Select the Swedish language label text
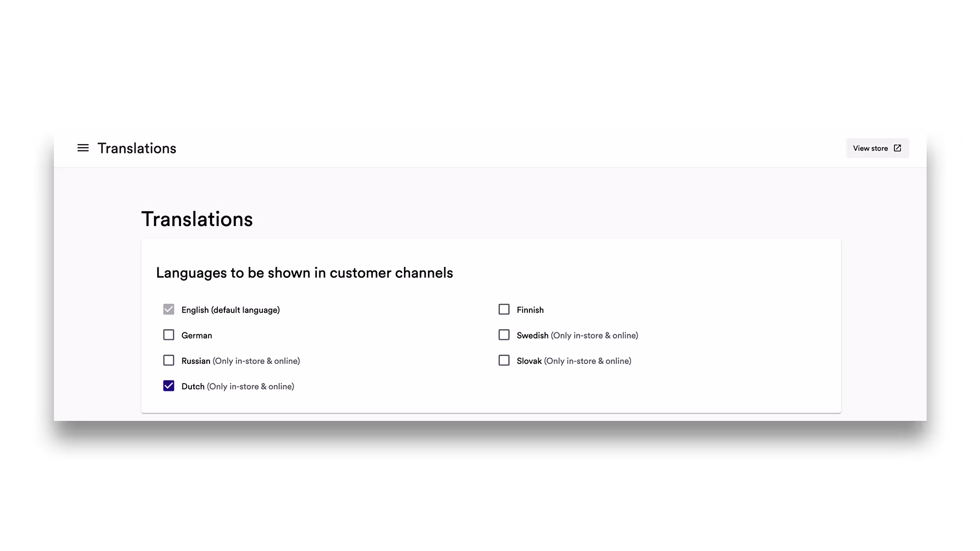980x551 pixels. tap(533, 335)
